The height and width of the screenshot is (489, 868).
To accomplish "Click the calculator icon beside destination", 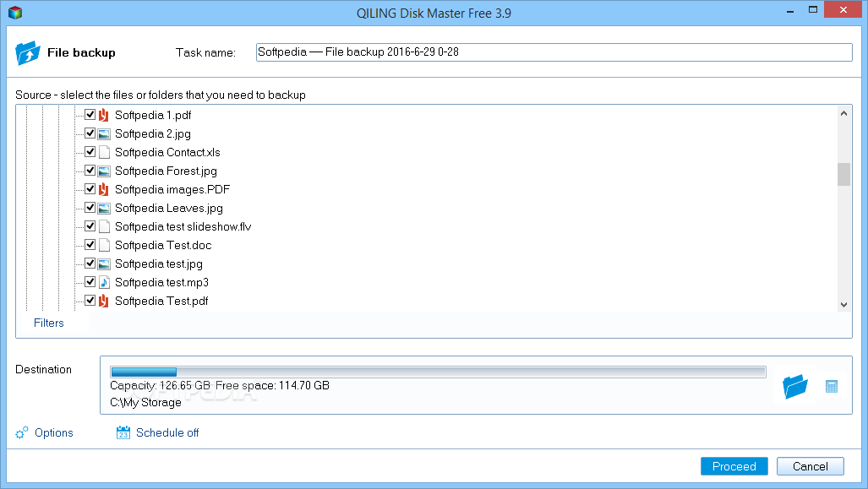I will [832, 386].
